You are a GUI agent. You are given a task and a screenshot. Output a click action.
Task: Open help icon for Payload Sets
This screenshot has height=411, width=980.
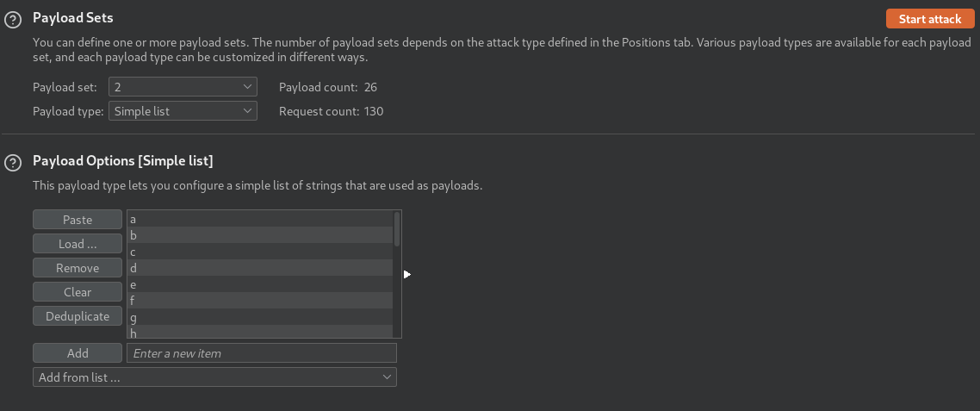click(13, 20)
